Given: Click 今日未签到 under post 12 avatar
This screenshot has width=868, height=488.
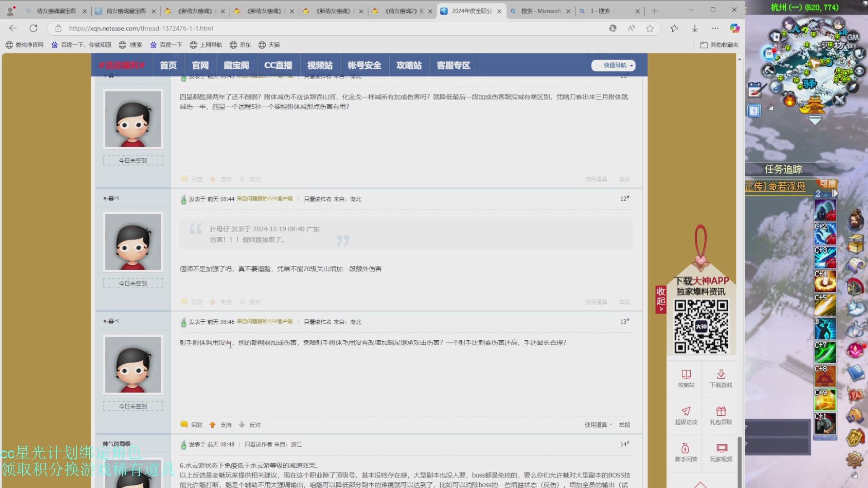Looking at the screenshot, I should [133, 283].
